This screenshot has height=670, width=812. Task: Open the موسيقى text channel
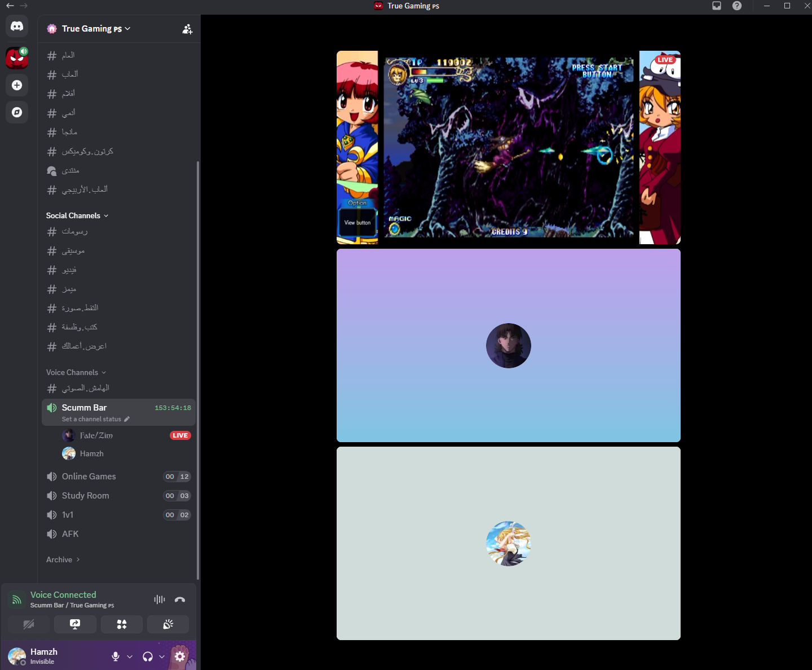pyautogui.click(x=118, y=250)
